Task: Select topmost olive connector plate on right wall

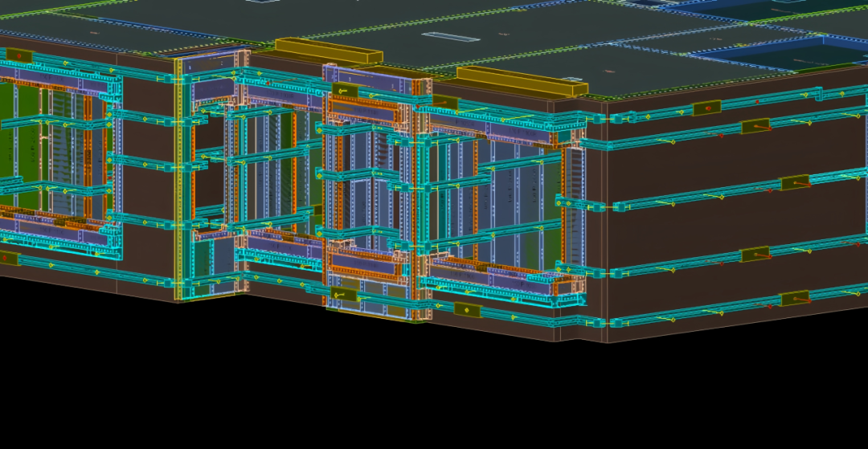Action: point(707,108)
